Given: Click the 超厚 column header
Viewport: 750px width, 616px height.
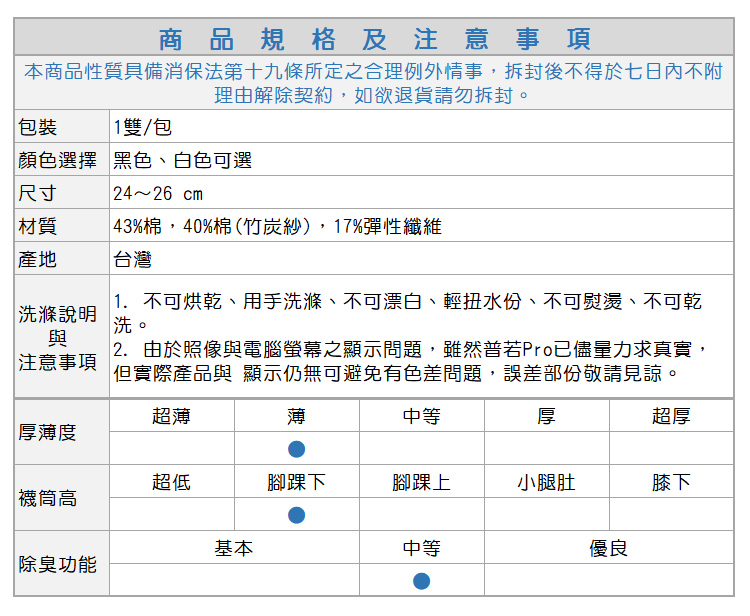Looking at the screenshot, I should point(671,416).
